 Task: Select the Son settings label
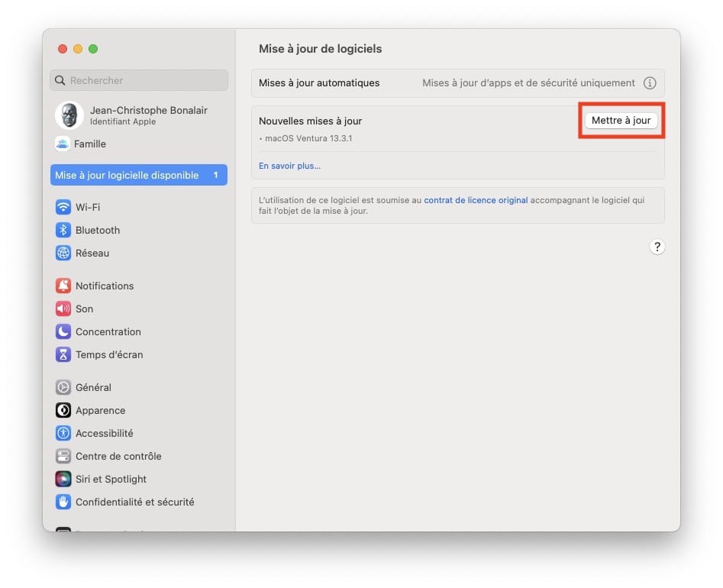point(85,309)
